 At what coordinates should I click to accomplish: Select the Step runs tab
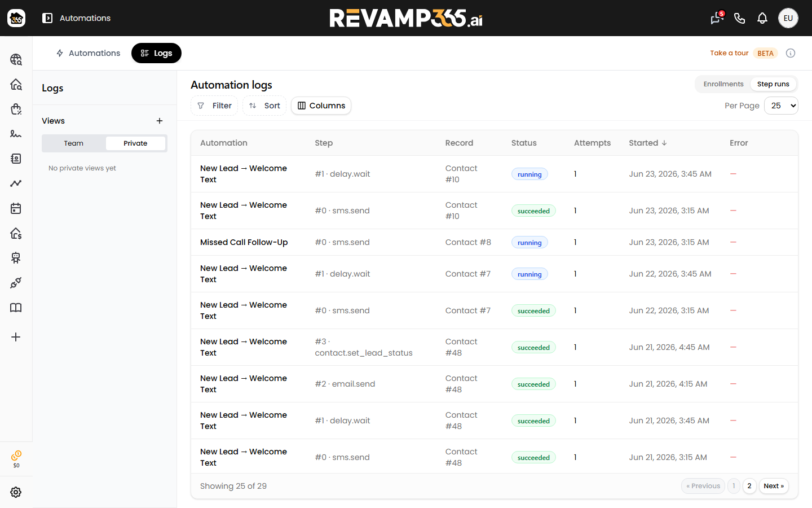point(773,84)
